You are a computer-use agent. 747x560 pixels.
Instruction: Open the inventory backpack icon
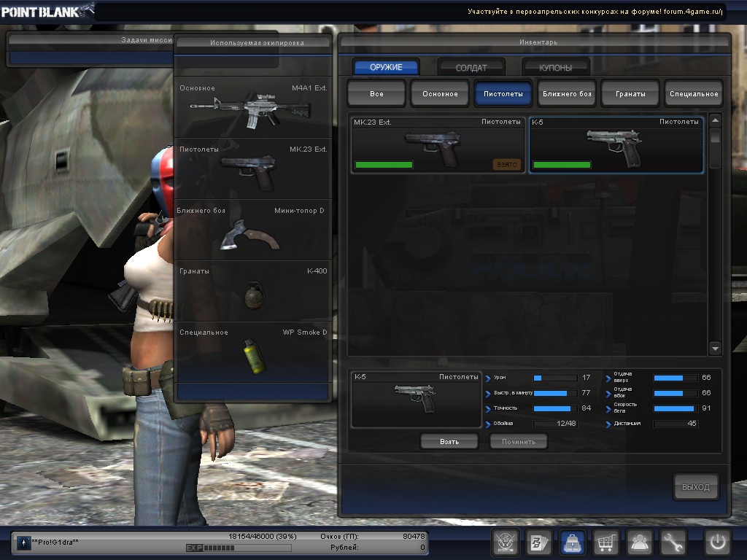pyautogui.click(x=572, y=542)
